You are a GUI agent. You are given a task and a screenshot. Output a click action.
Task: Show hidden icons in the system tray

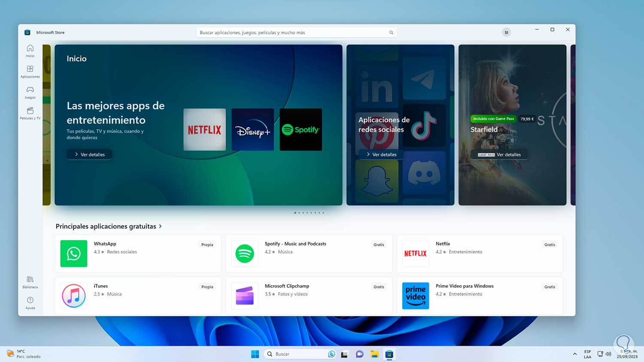coord(575,354)
